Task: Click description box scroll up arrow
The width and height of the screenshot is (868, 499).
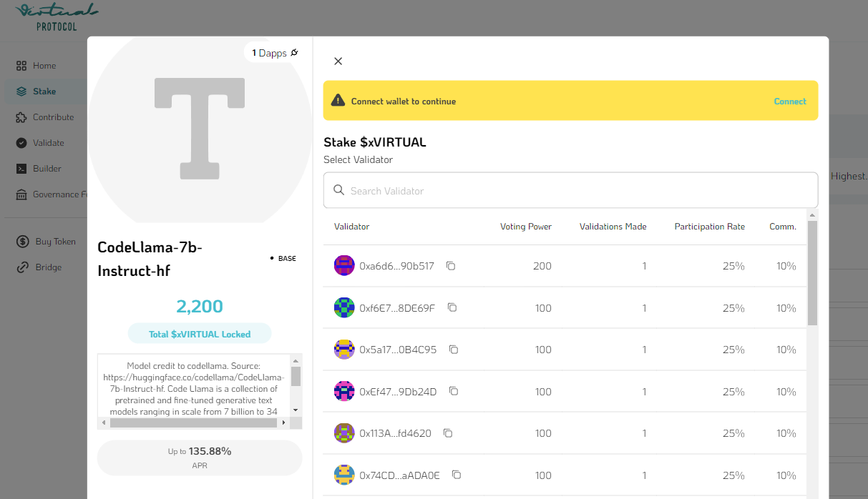Action: tap(296, 360)
